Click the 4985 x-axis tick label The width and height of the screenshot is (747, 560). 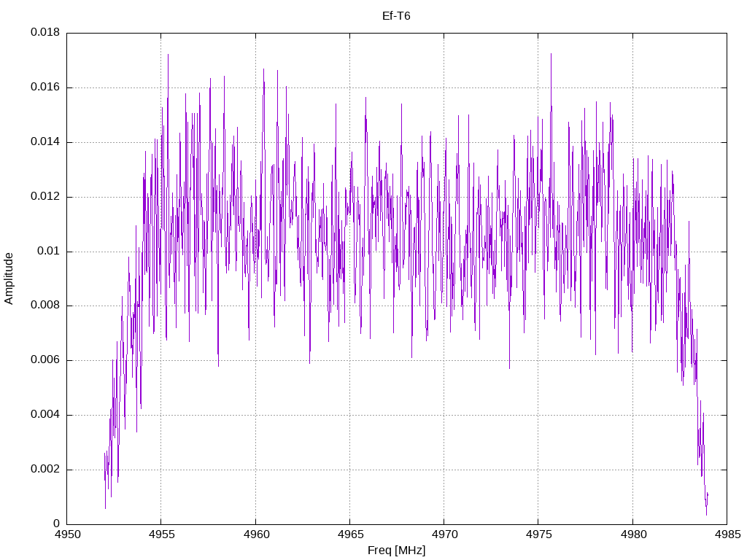pos(728,534)
